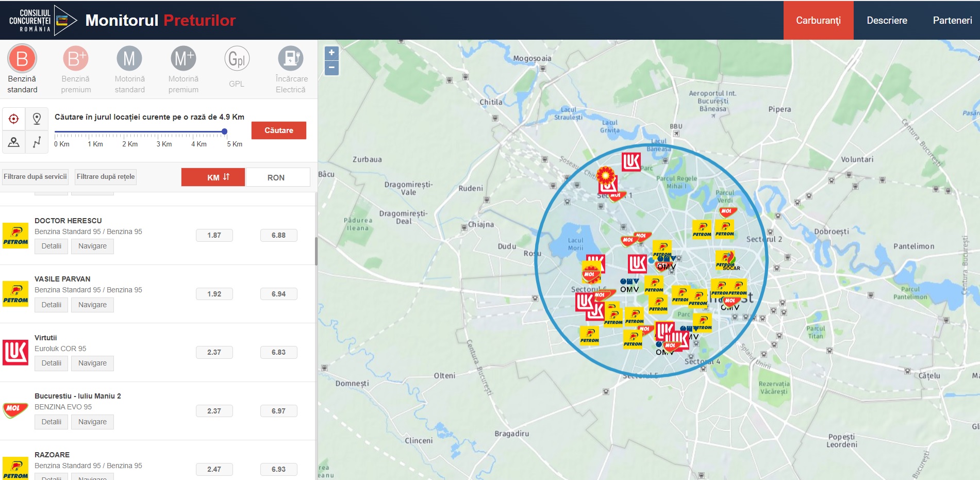Expand the Filtrare după servicii filter

(x=36, y=177)
